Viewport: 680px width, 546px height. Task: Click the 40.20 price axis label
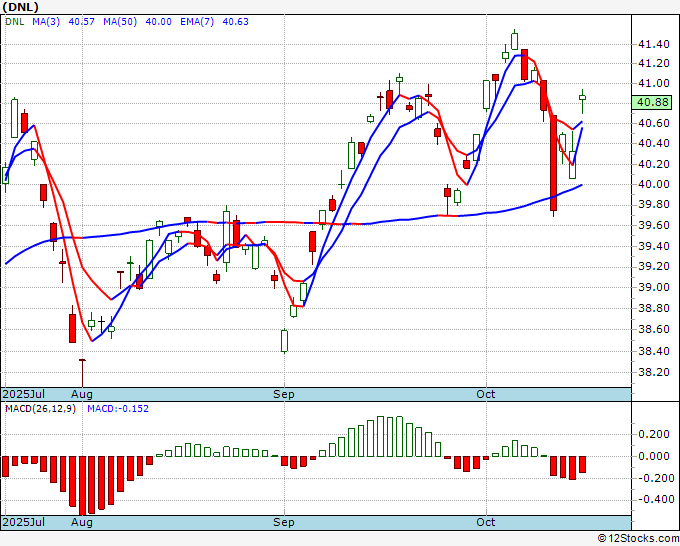(653, 164)
